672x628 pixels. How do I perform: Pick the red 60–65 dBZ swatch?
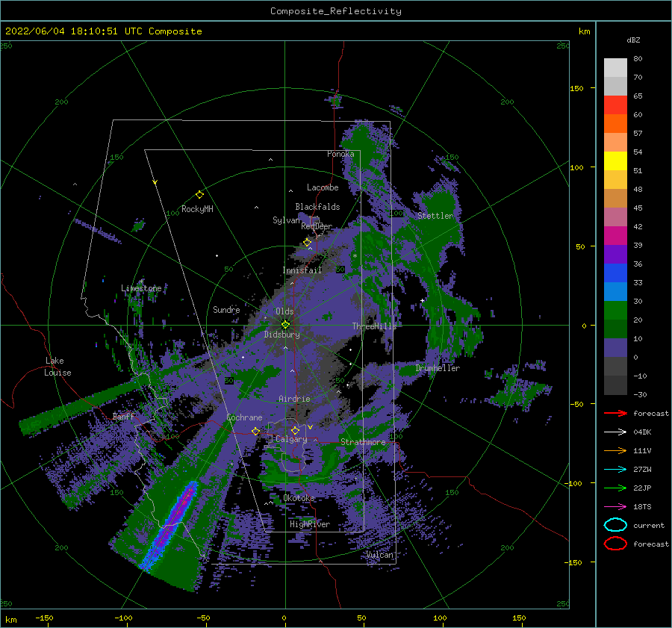pos(615,105)
